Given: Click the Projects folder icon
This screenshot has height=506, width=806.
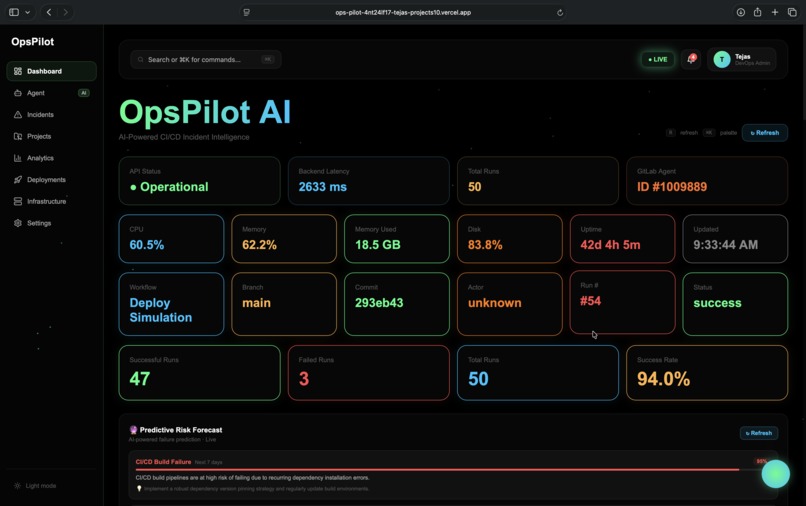Looking at the screenshot, I should (x=18, y=136).
